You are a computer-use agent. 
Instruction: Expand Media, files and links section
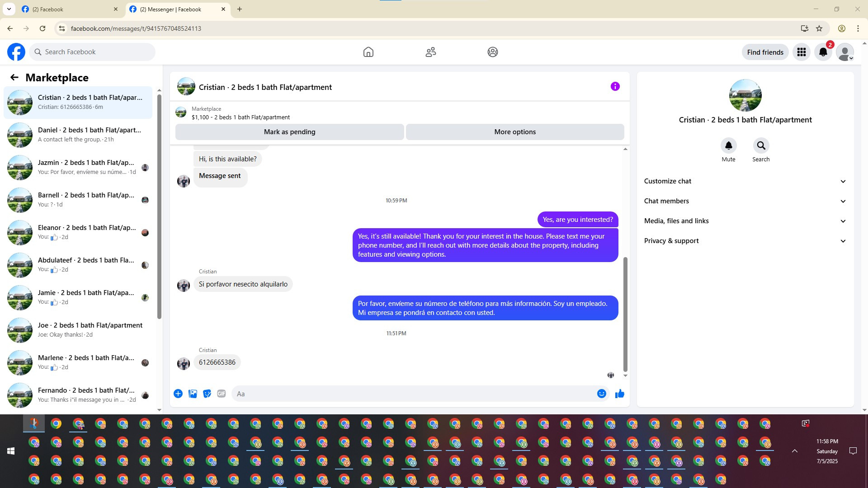point(745,221)
